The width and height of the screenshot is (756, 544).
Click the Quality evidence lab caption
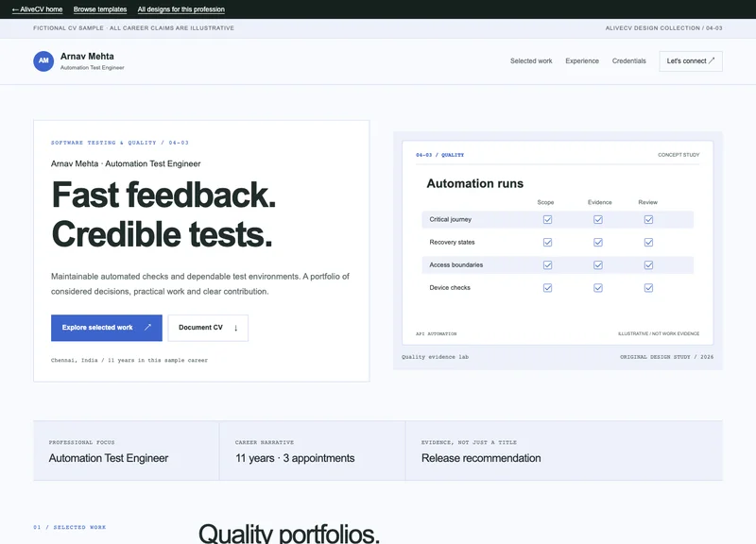(435, 357)
